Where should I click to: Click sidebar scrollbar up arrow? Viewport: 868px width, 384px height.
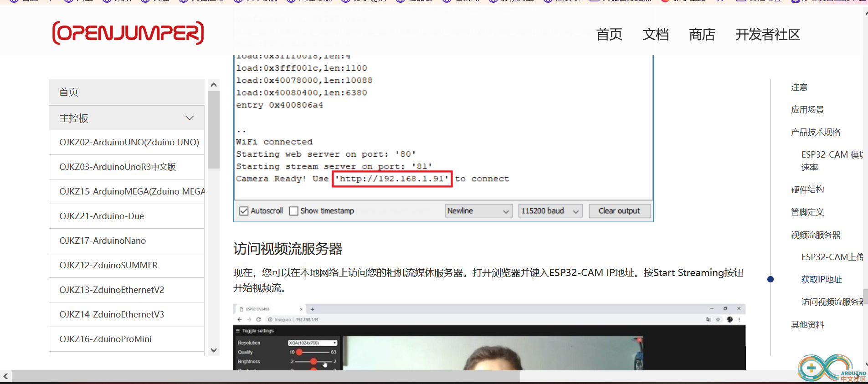[x=213, y=85]
